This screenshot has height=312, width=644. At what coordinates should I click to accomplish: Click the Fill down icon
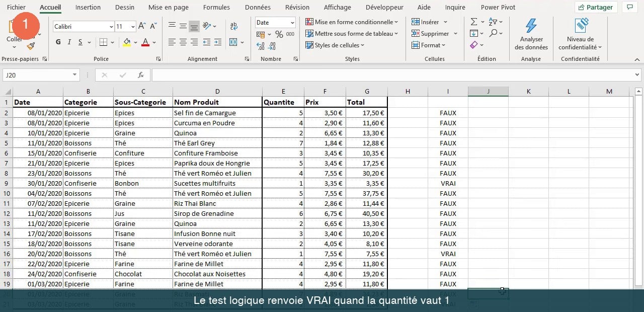click(x=474, y=34)
